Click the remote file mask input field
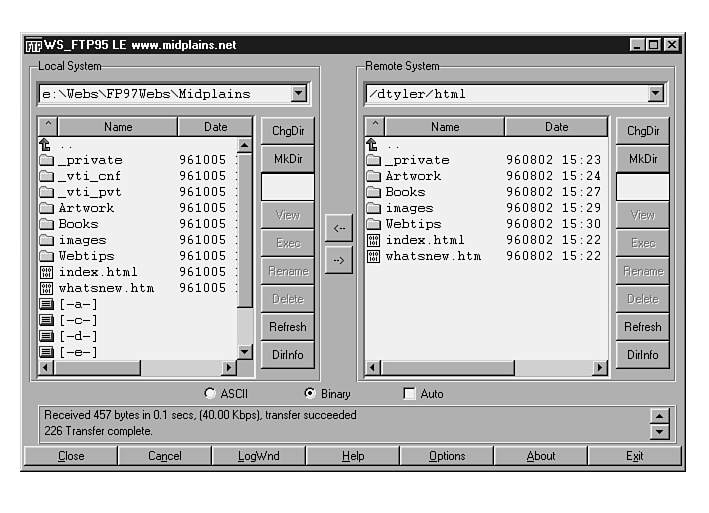 [642, 187]
